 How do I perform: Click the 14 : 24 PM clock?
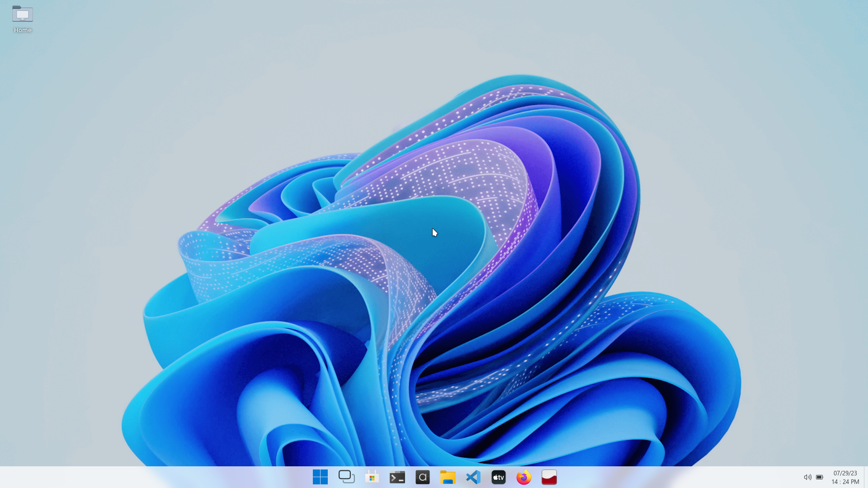click(845, 482)
